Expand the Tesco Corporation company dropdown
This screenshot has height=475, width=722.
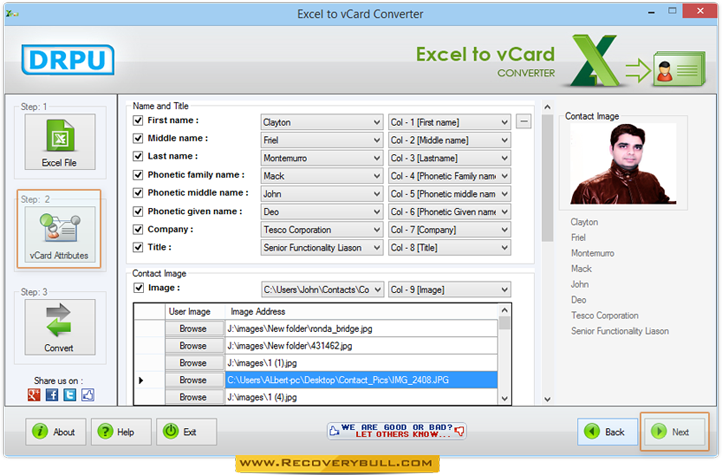[x=322, y=230]
